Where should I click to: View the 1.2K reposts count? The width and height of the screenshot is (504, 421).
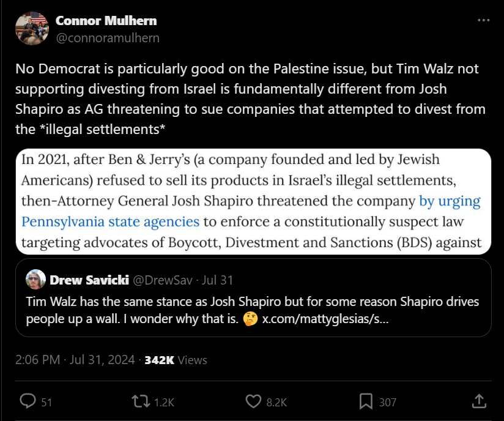(x=165, y=403)
